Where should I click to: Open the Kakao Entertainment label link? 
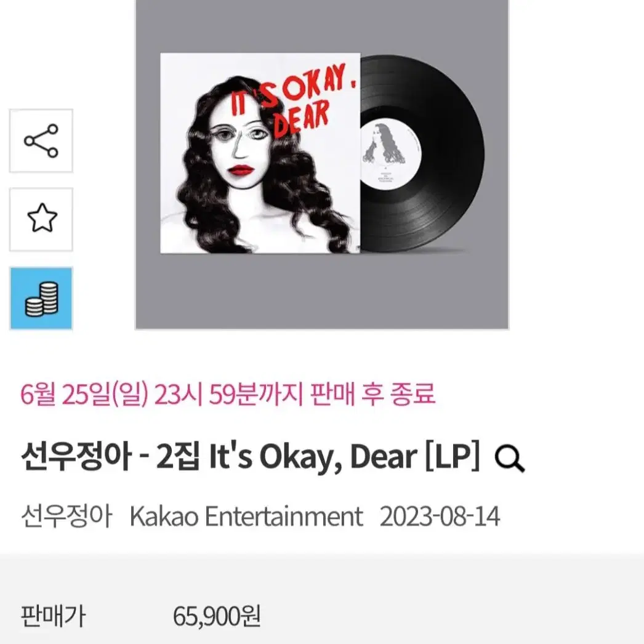point(246,517)
